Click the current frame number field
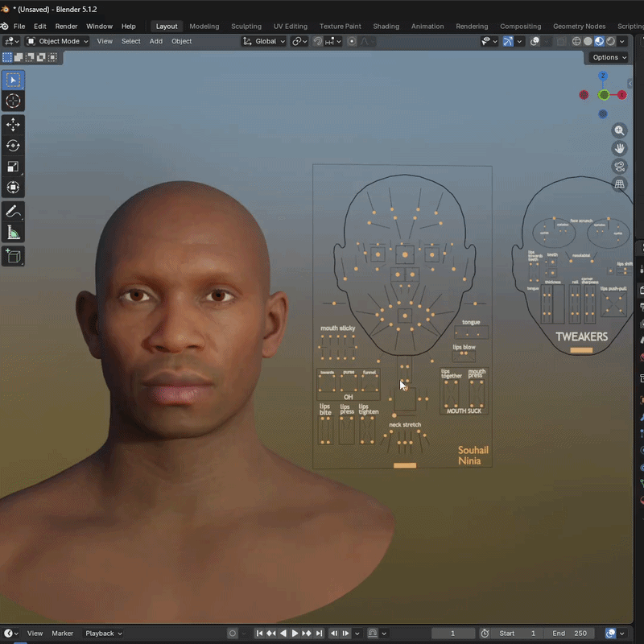The image size is (644, 644). (453, 634)
